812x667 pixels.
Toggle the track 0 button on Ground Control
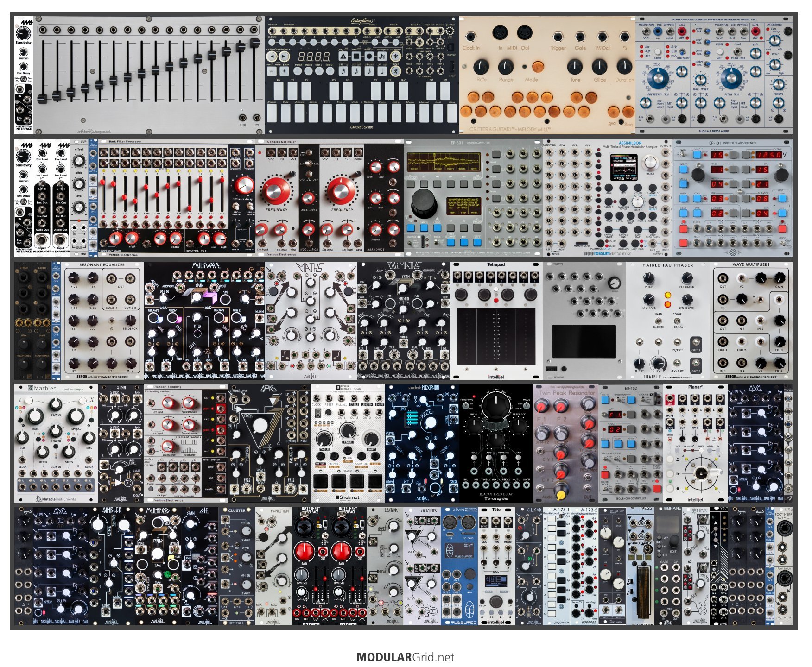pos(298,71)
